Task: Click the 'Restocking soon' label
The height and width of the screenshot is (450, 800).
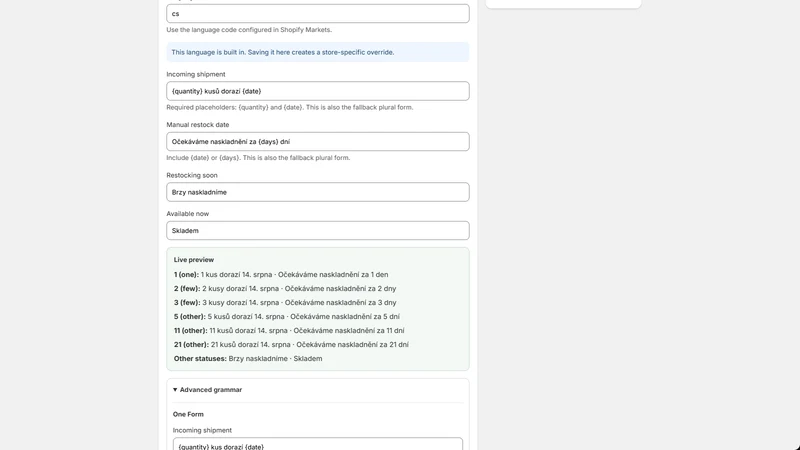Action: pos(192,176)
